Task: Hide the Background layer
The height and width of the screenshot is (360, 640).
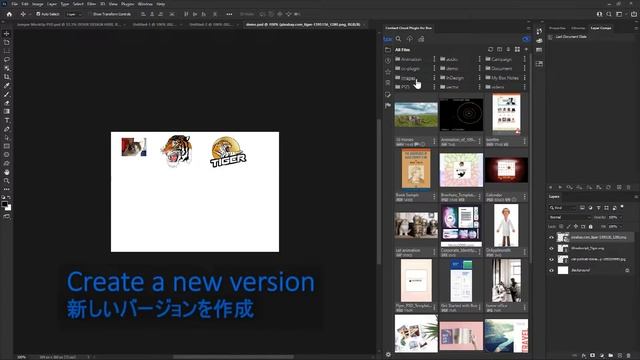Action: [551, 270]
